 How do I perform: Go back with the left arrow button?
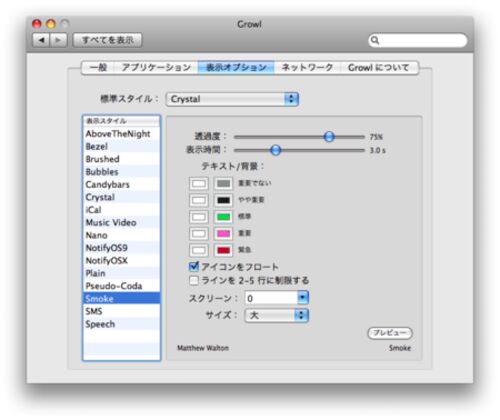tap(41, 40)
